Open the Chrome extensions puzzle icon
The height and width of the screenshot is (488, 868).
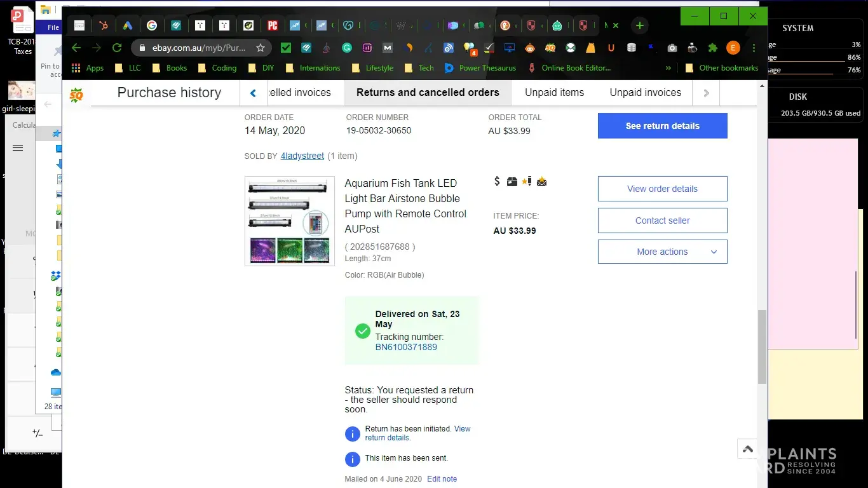pyautogui.click(x=713, y=48)
